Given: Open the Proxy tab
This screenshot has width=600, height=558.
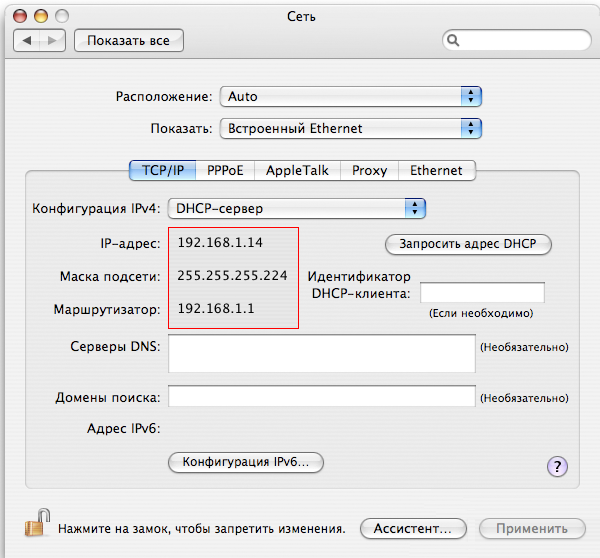Looking at the screenshot, I should 369,170.
